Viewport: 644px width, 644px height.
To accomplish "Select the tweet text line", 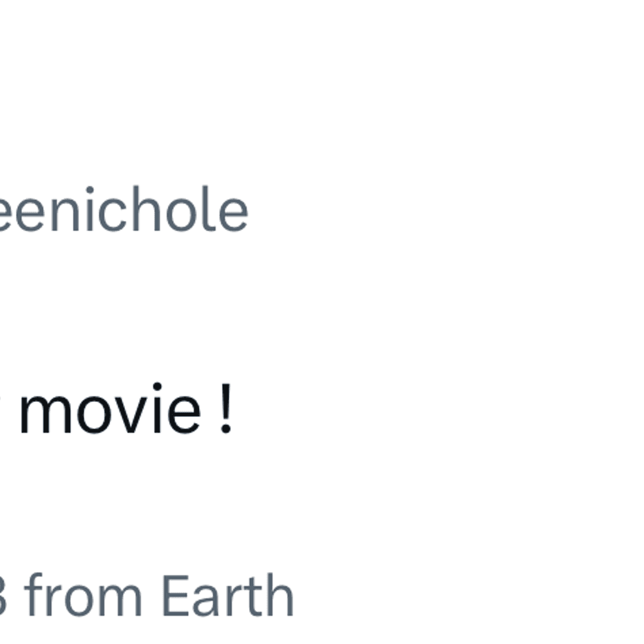I will click(x=116, y=409).
